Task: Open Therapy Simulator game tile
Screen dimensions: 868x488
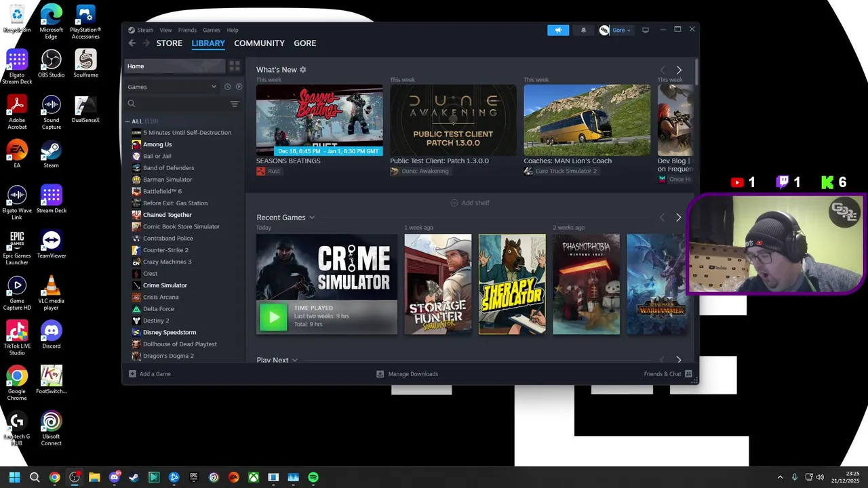Action: click(512, 284)
